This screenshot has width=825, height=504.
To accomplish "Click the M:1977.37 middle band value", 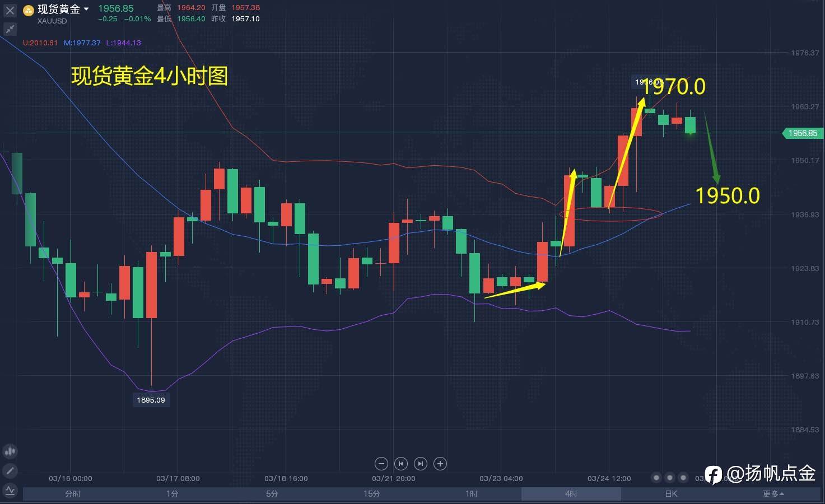I will [82, 43].
